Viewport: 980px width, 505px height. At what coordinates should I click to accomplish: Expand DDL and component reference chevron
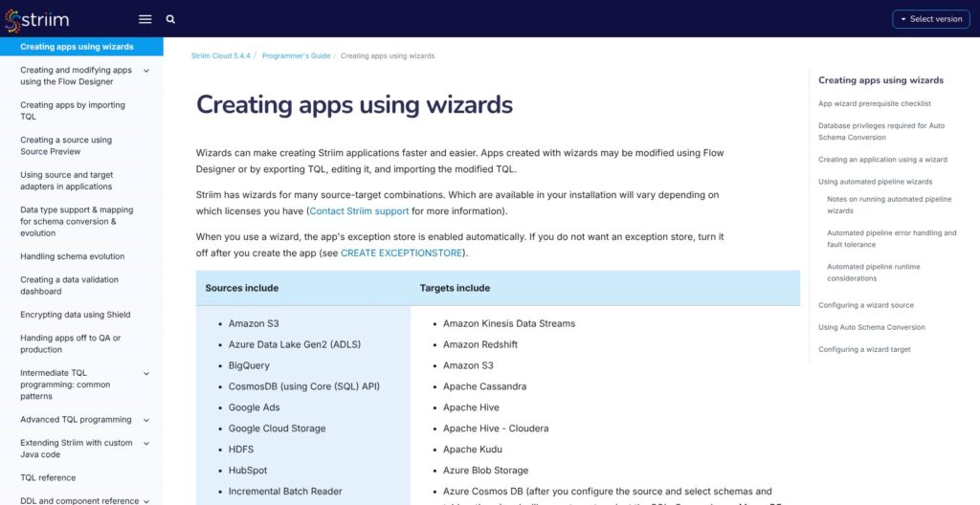point(146,501)
